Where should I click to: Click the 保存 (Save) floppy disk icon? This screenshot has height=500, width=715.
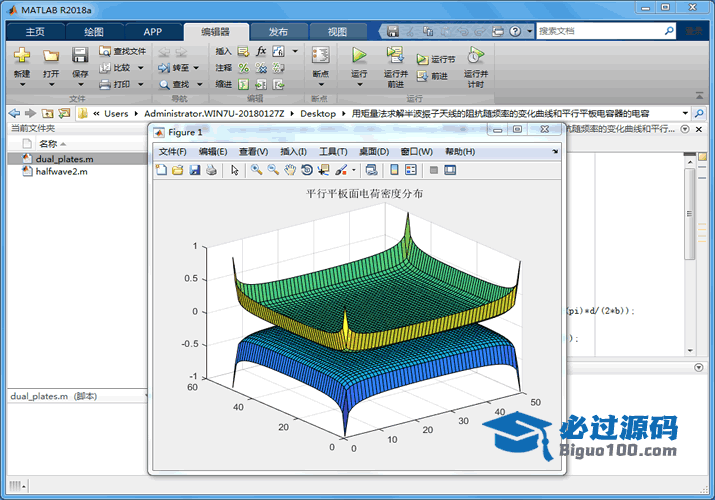(80, 55)
